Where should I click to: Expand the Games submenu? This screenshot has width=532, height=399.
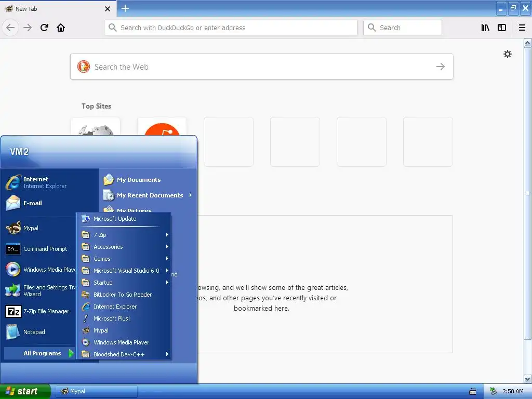point(123,259)
